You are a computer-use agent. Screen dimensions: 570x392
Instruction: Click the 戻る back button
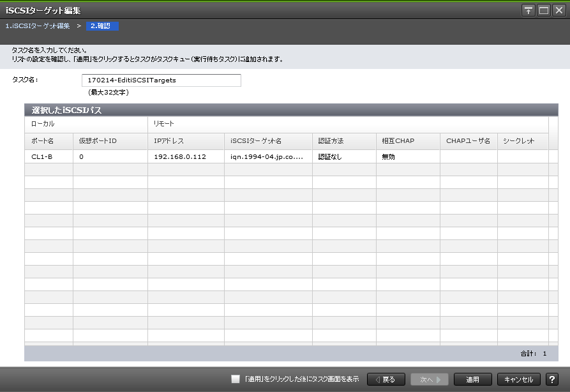pyautogui.click(x=386, y=379)
